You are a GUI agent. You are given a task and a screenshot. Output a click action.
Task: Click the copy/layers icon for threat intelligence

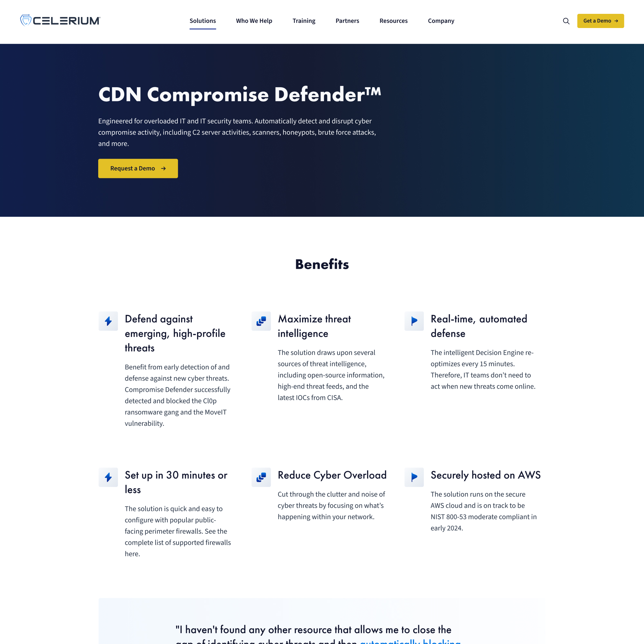pos(261,320)
